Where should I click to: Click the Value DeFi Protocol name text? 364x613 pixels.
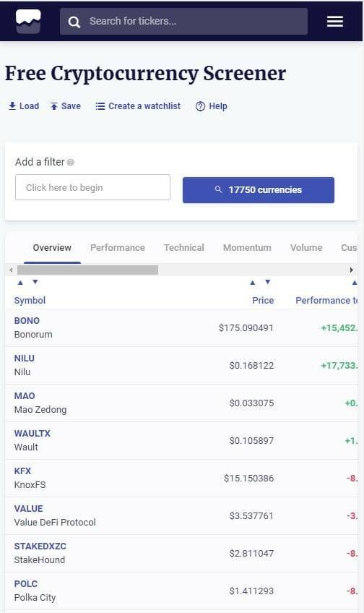(55, 523)
